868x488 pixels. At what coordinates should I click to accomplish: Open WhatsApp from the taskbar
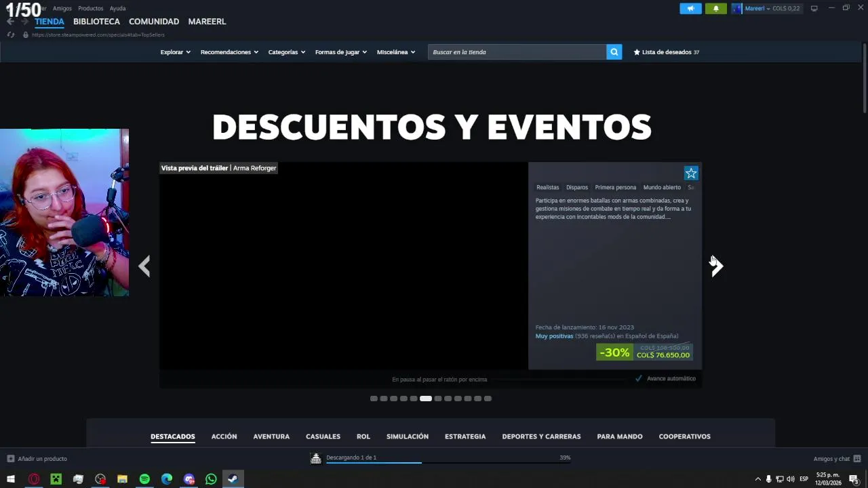[x=211, y=479]
